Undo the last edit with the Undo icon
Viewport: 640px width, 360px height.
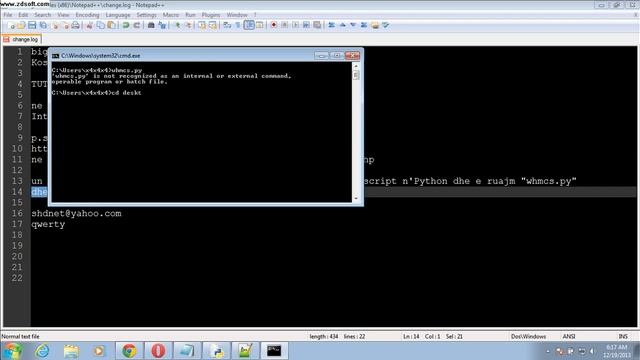126,25
